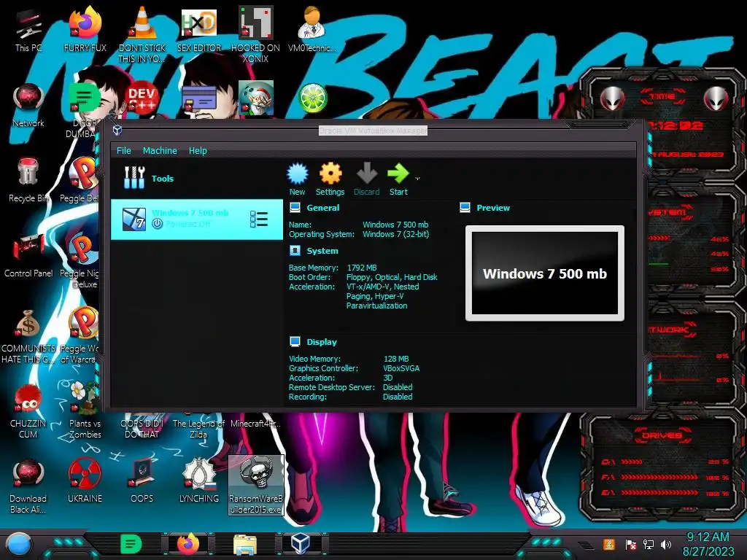Viewport: 747px width, 560px height.
Task: Click the Start orb on the taskbar
Action: (x=18, y=544)
